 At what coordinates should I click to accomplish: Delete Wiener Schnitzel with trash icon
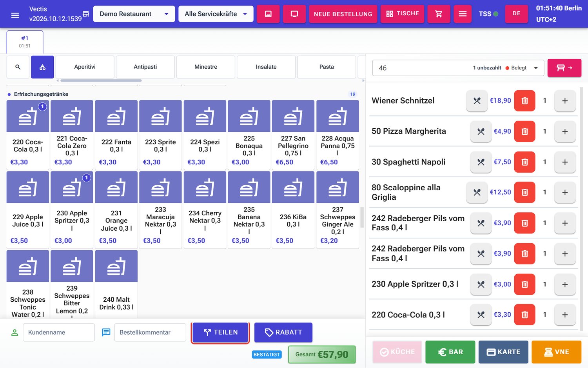tap(524, 101)
